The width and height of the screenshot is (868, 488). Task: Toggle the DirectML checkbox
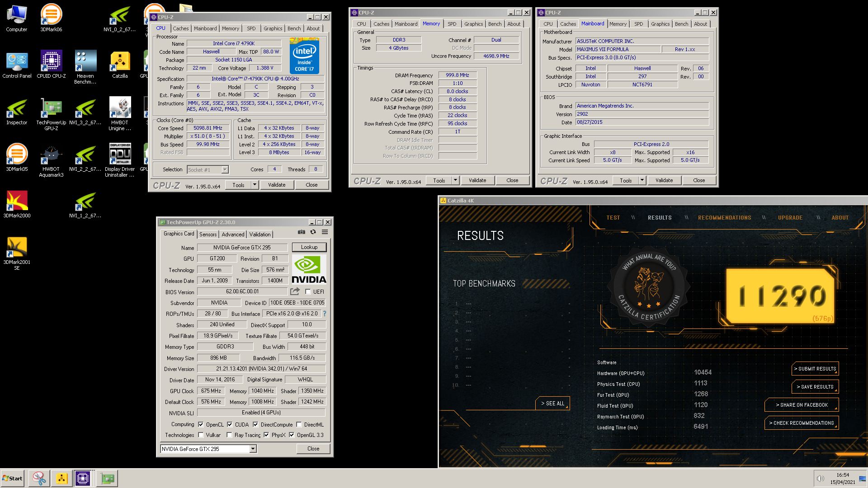tap(299, 425)
